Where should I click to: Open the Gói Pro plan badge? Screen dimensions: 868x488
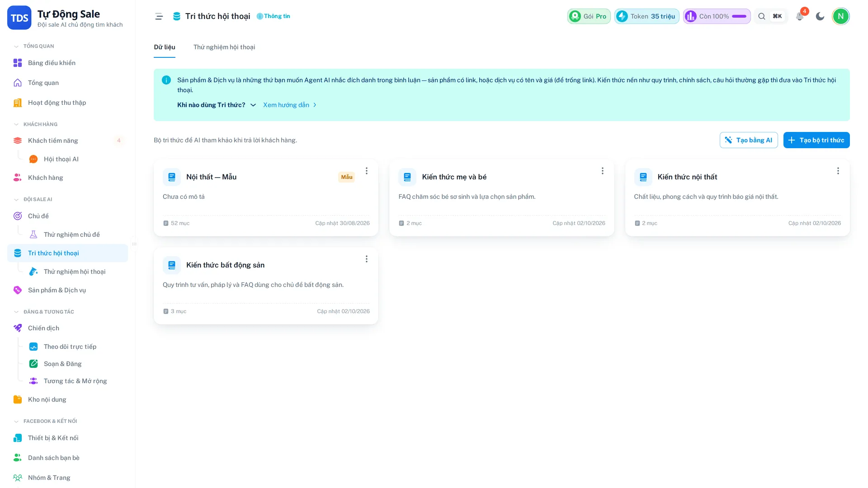click(x=589, y=16)
